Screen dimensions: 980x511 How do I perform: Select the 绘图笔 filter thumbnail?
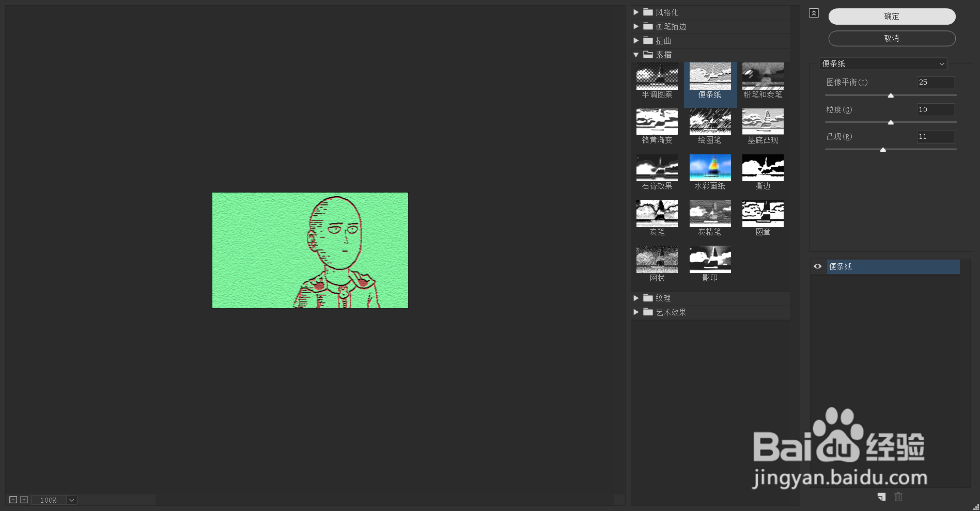coord(710,122)
